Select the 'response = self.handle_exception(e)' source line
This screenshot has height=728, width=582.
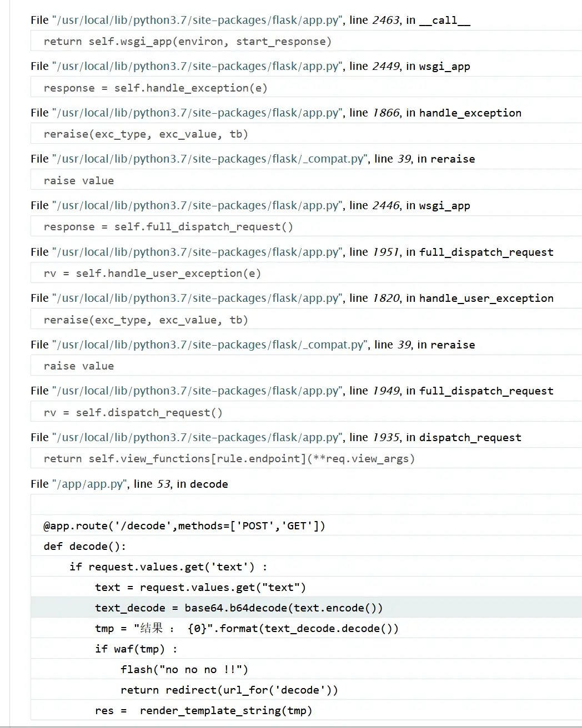(155, 88)
